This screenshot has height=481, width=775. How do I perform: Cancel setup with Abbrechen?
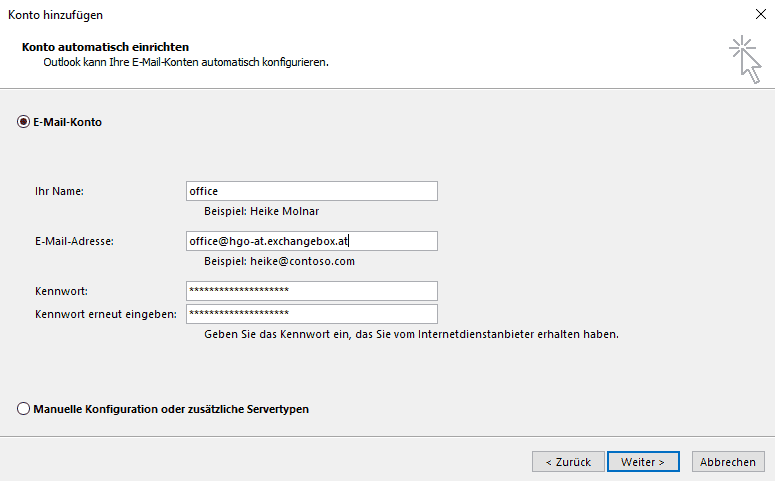coord(727,462)
